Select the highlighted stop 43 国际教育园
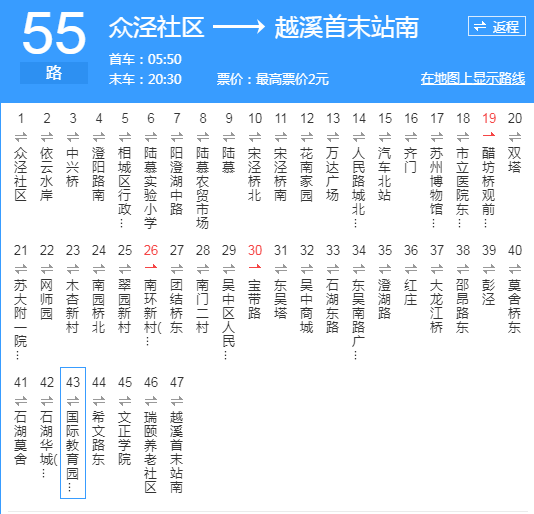This screenshot has width=534, height=514. [73, 433]
